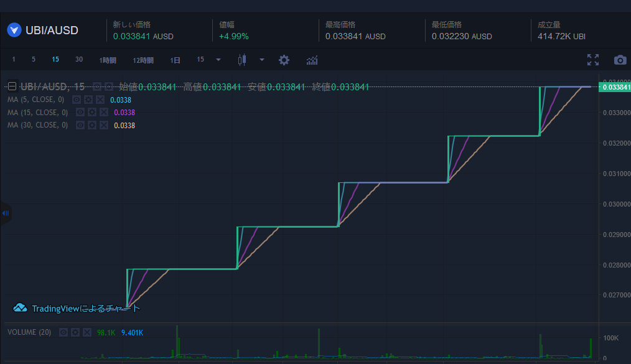Expand the interval dropdown arrow beside 15
The image size is (631, 364).
coord(218,60)
